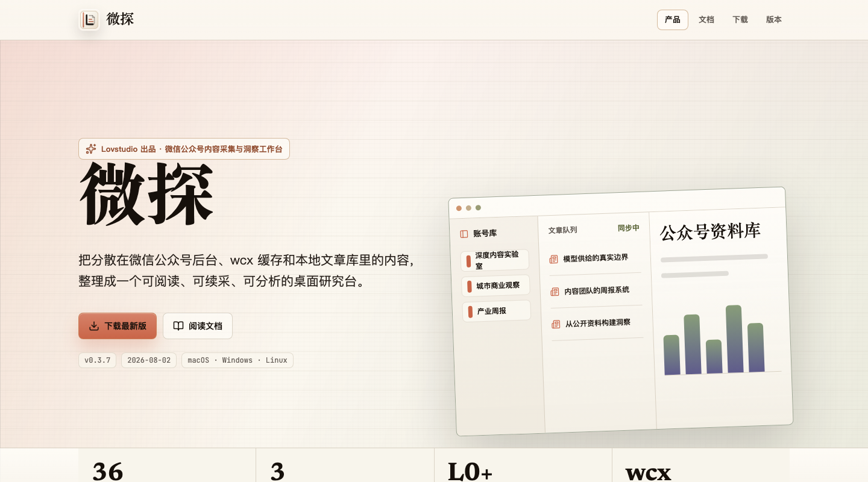Open the 产品 nav tab
The width and height of the screenshot is (868, 482).
[x=673, y=20]
